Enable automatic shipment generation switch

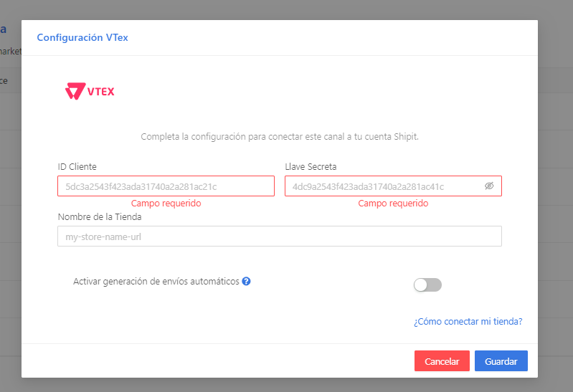[x=427, y=285]
